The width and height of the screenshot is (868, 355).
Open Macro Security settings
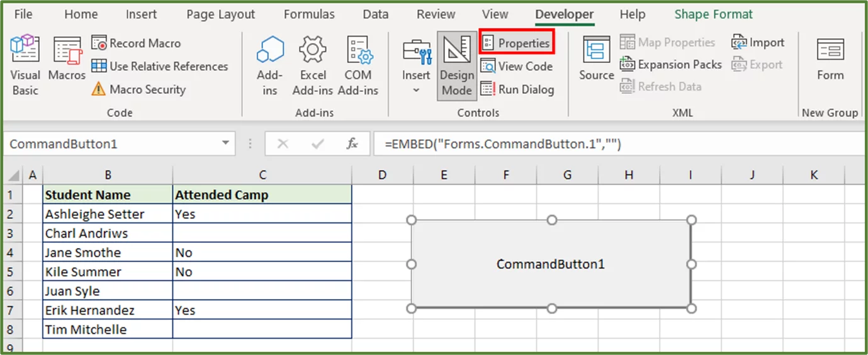click(138, 89)
